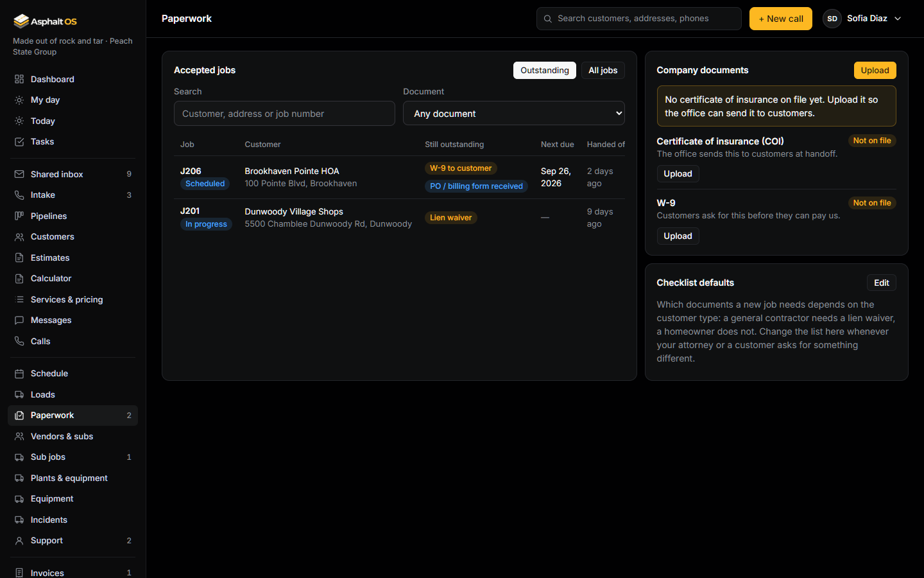Open Sub jobs in the sidebar
This screenshot has width=924, height=578.
click(73, 457)
